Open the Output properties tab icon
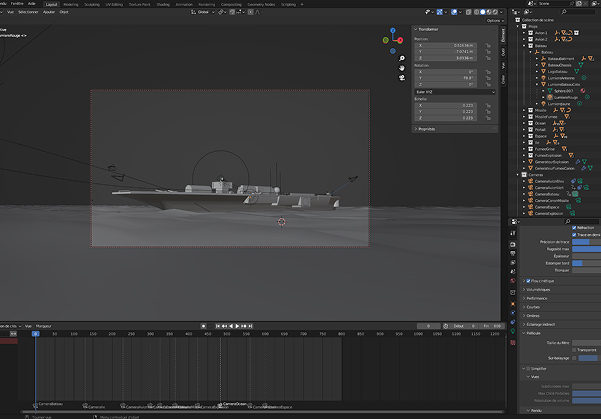 513,253
